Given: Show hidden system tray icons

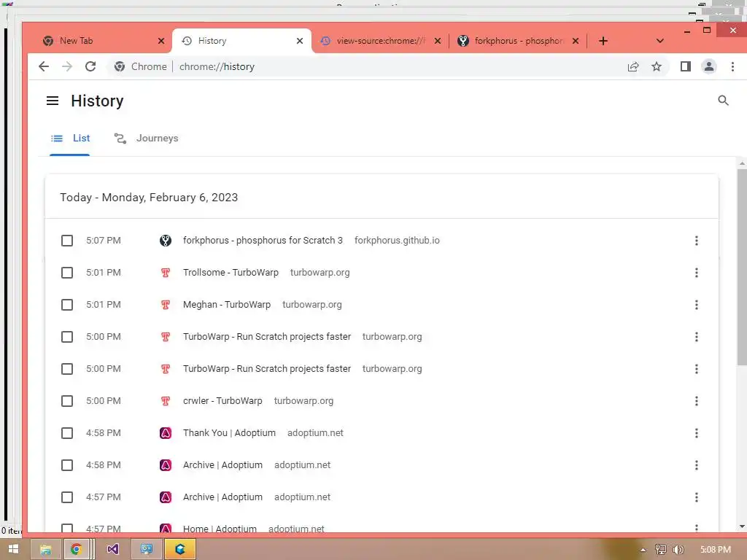Looking at the screenshot, I should click(x=643, y=550).
